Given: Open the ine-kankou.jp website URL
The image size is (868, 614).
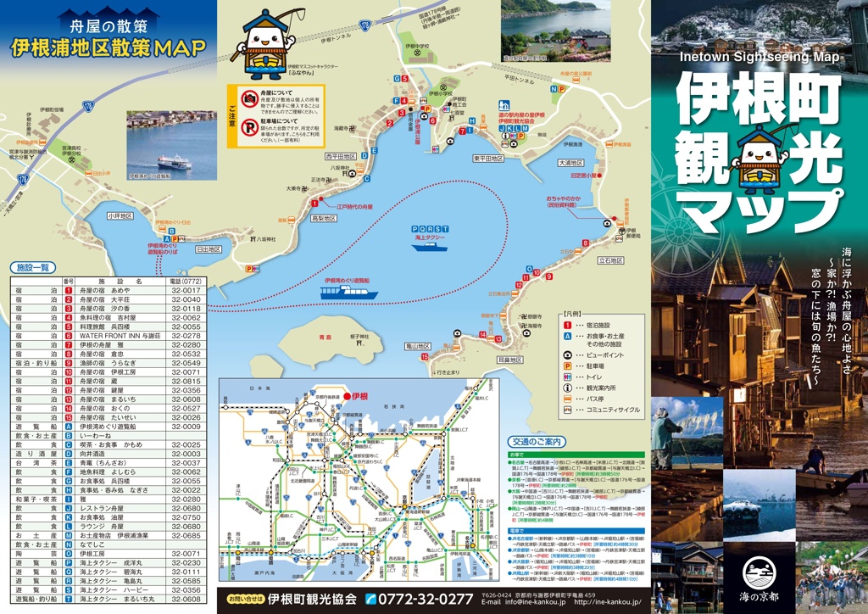Looking at the screenshot, I should pyautogui.click(x=607, y=603).
